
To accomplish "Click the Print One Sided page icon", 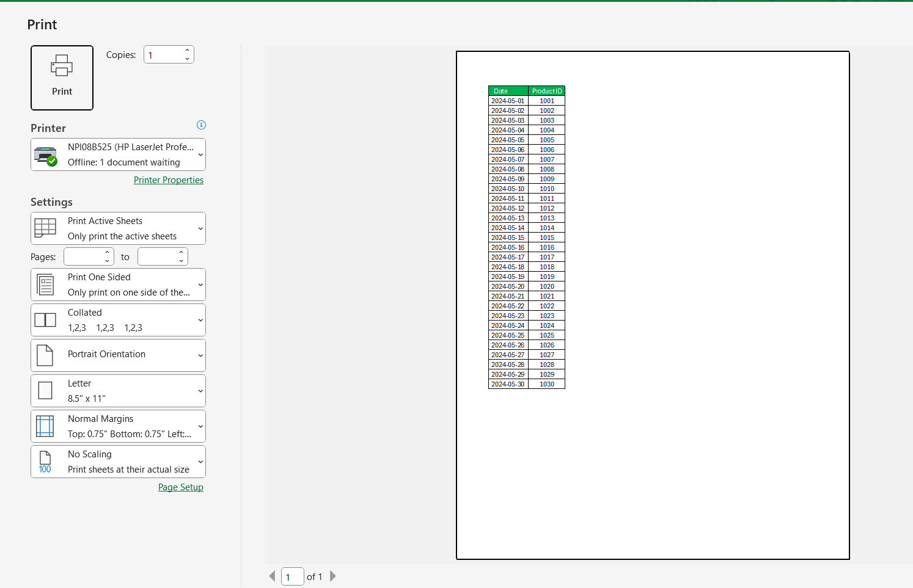I will point(45,284).
